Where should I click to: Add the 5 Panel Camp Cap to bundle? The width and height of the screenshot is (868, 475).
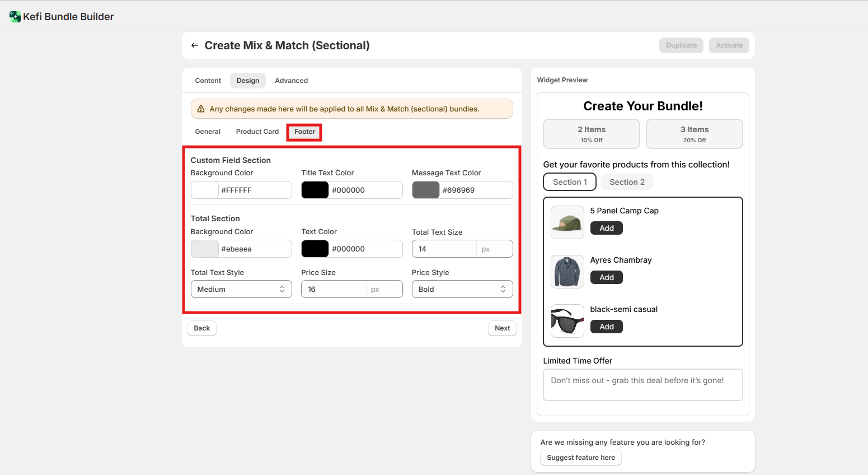click(606, 228)
